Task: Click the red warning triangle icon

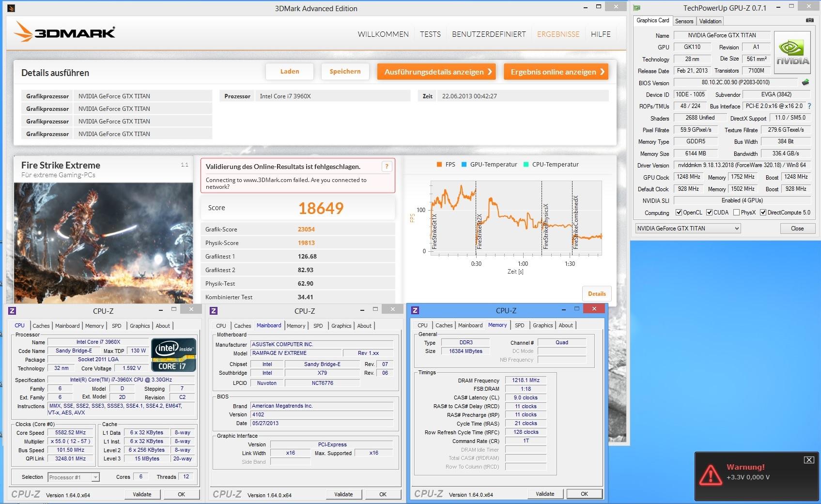Action: point(710,474)
